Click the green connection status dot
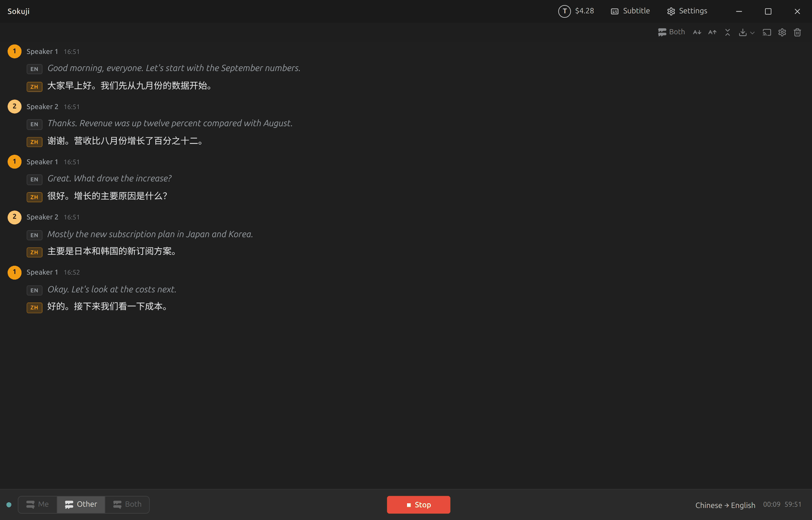Image resolution: width=812 pixels, height=520 pixels. (9, 505)
